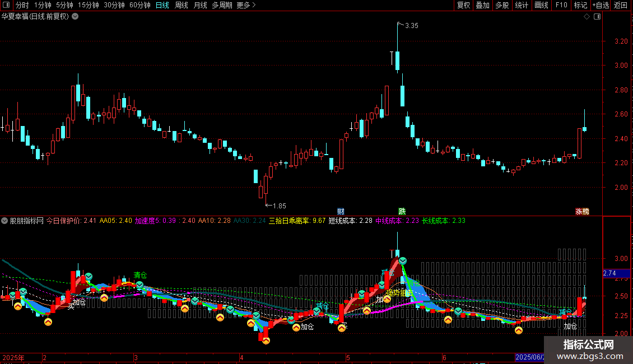Click the 中线成本: 2.23 readout
633x364 pixels.
coord(397,221)
